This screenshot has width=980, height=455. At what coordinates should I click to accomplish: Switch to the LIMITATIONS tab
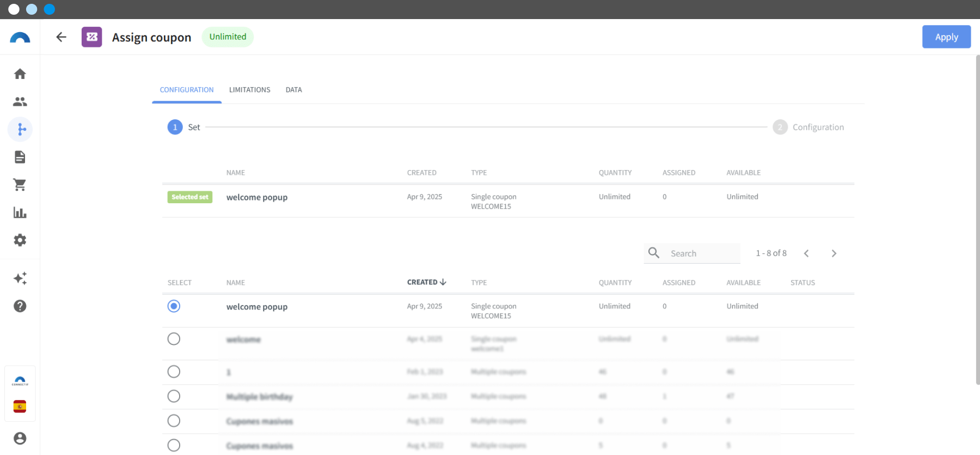coord(250,90)
